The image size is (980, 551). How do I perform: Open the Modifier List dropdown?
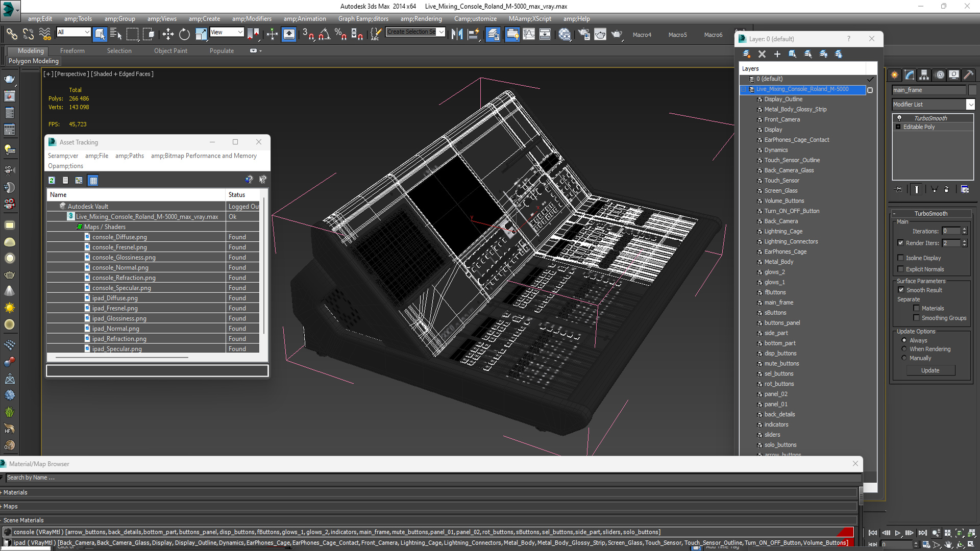(970, 104)
